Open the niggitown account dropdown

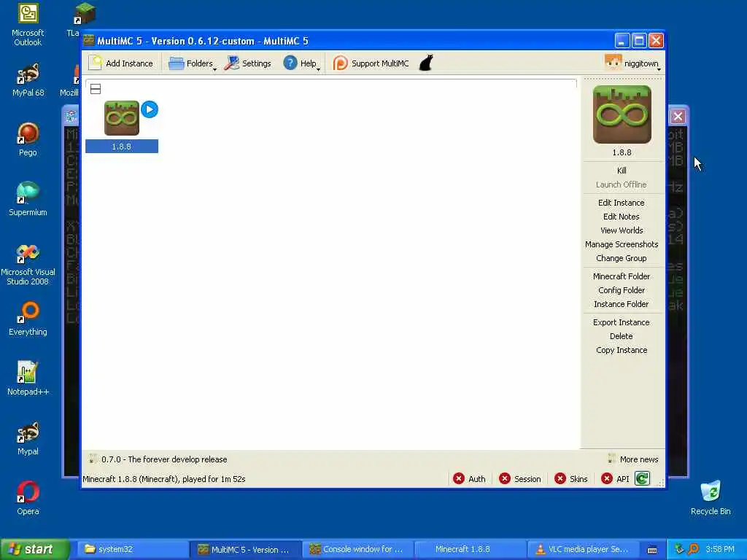click(632, 63)
